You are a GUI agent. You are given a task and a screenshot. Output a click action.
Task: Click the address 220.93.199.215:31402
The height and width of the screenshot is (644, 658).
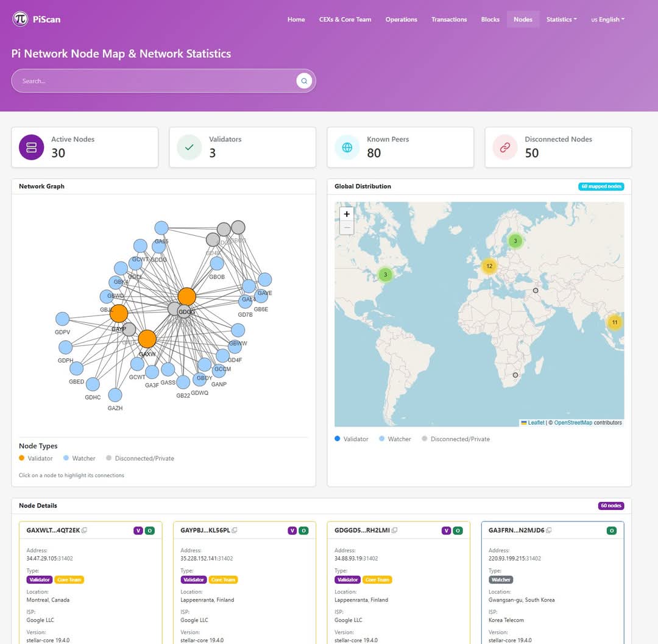514,559
